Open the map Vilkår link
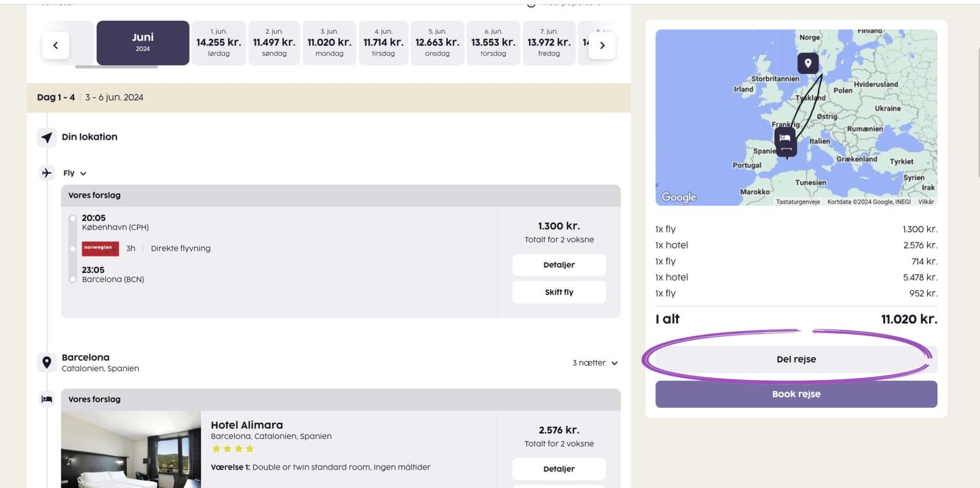 pyautogui.click(x=926, y=202)
